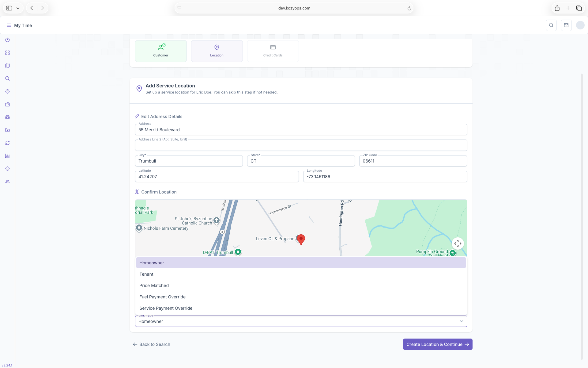588x368 pixels.
Task: Open the dashboard grid icon in sidebar
Action: coord(7,53)
